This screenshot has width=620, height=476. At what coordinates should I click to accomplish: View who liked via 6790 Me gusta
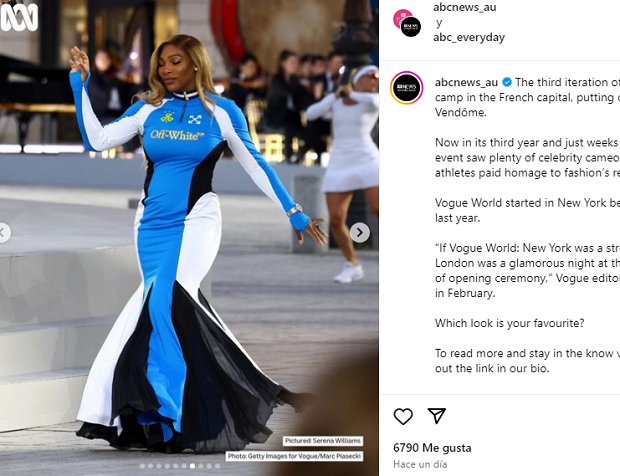coord(432,448)
